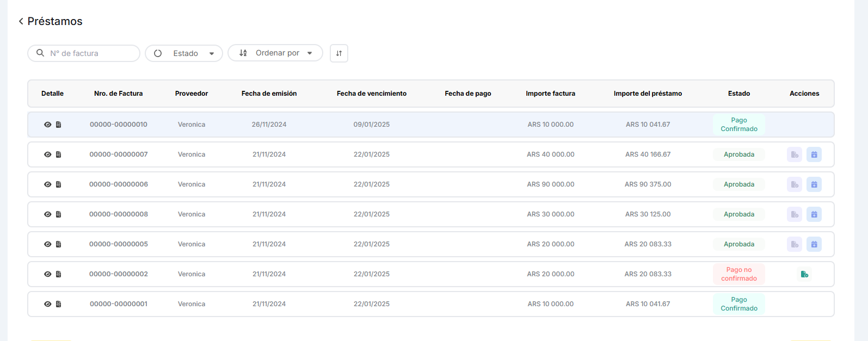Viewport: 868px width, 341px height.
Task: View details of invoice 00000-00000010 with eye icon
Action: (48, 125)
